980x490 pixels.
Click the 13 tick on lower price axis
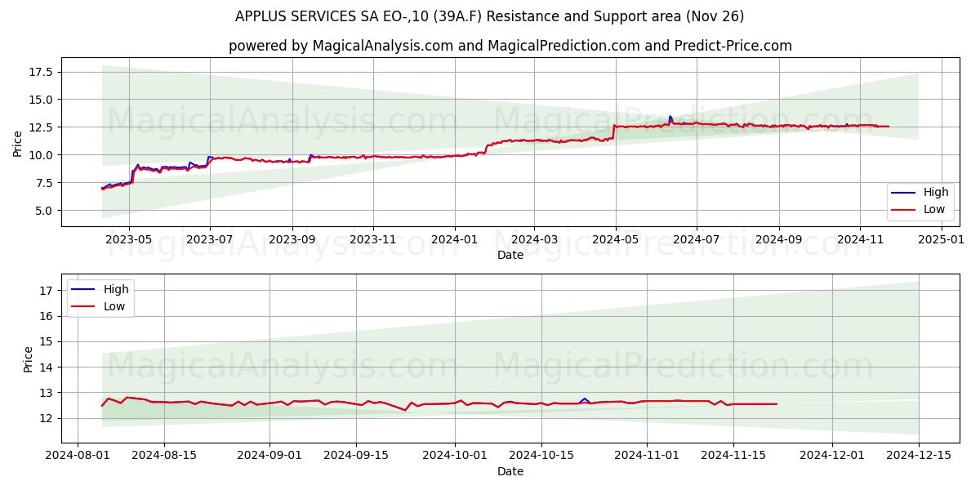47,393
